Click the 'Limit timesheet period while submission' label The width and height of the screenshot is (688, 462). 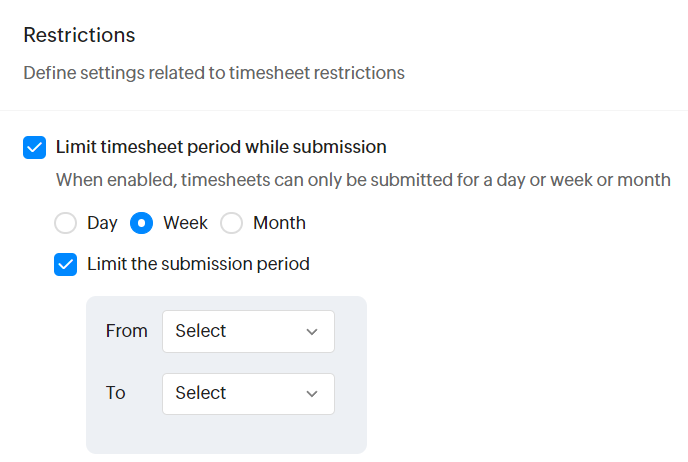coord(221,147)
